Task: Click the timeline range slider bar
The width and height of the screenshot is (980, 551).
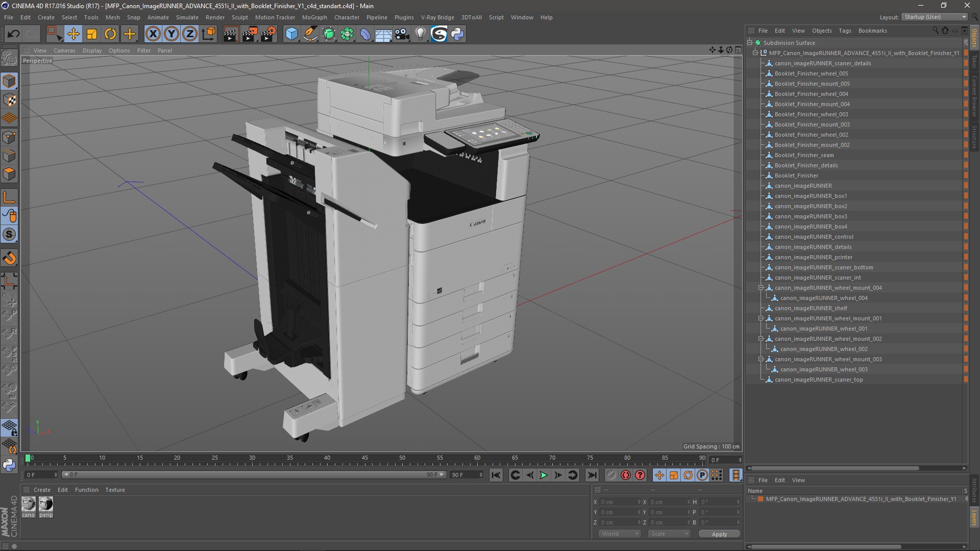Action: (x=254, y=475)
